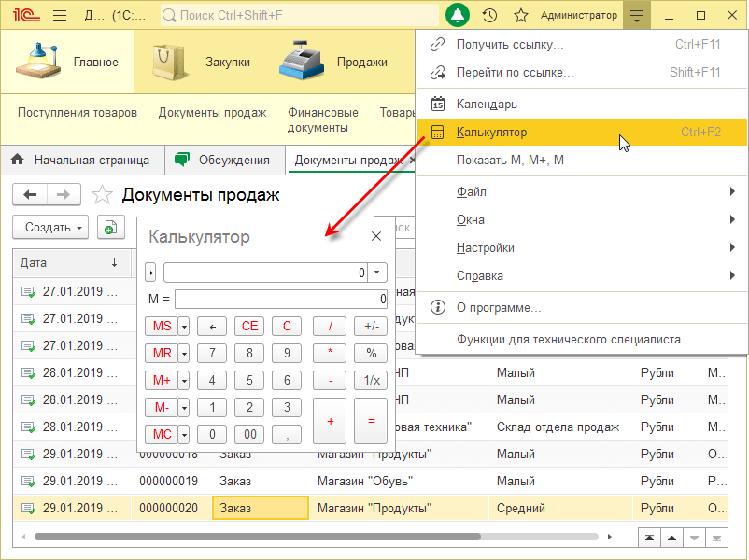This screenshot has height=560, width=749.
Task: Expand the calculator side panel arrow
Action: pyautogui.click(x=150, y=273)
